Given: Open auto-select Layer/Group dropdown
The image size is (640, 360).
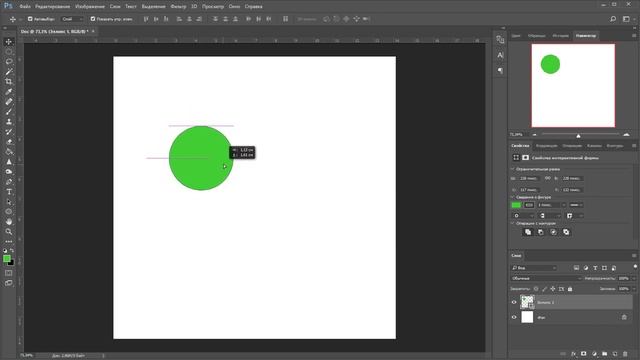Looking at the screenshot, I should click(x=72, y=19).
